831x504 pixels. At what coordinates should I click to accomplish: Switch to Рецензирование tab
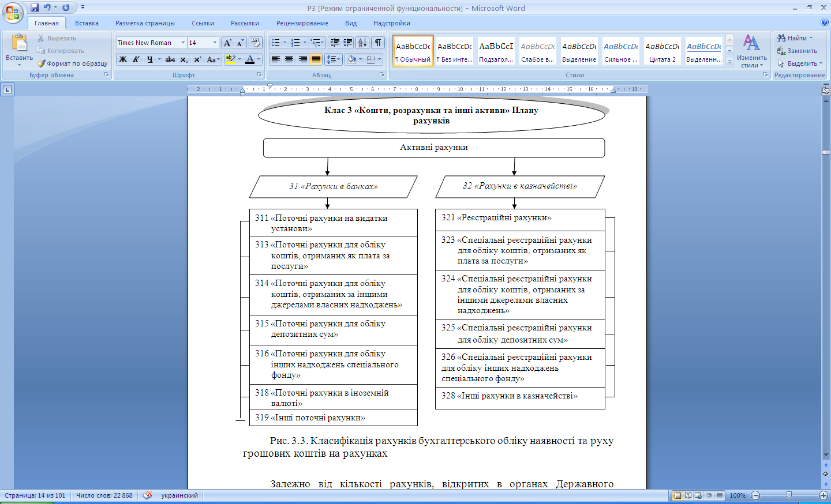[x=302, y=23]
